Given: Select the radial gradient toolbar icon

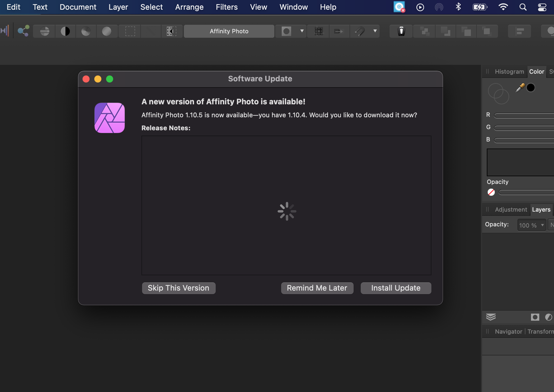Looking at the screenshot, I should (x=107, y=31).
